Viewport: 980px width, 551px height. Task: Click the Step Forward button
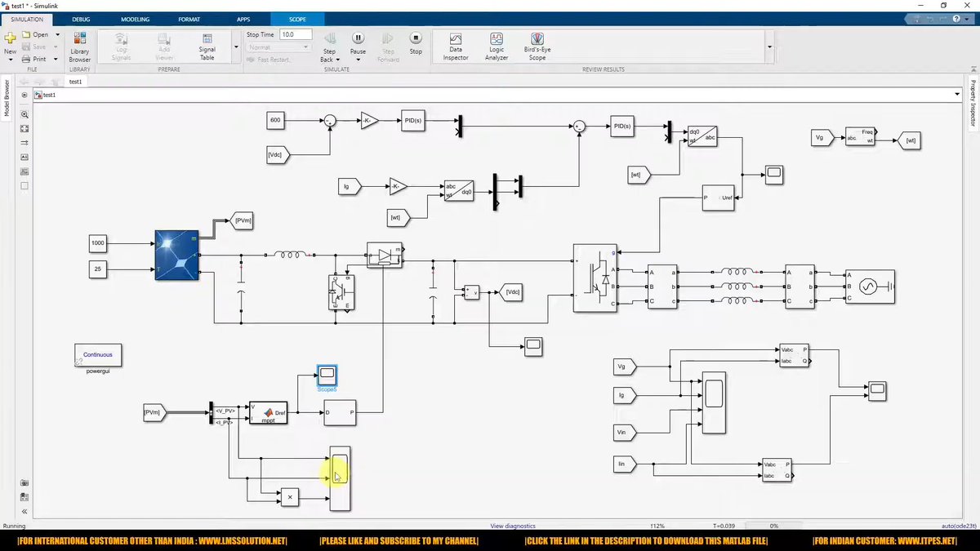[389, 47]
